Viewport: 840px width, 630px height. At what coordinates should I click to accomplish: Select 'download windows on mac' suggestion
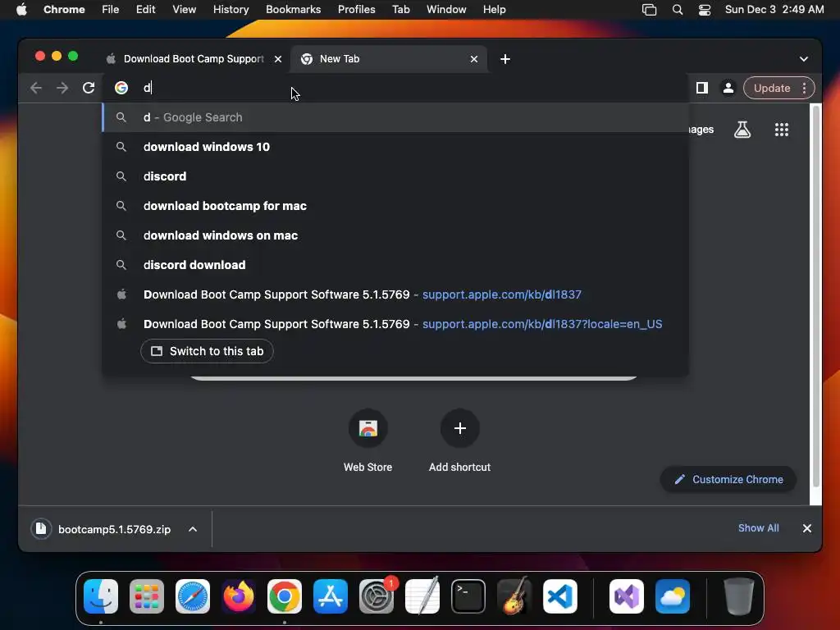(395, 235)
